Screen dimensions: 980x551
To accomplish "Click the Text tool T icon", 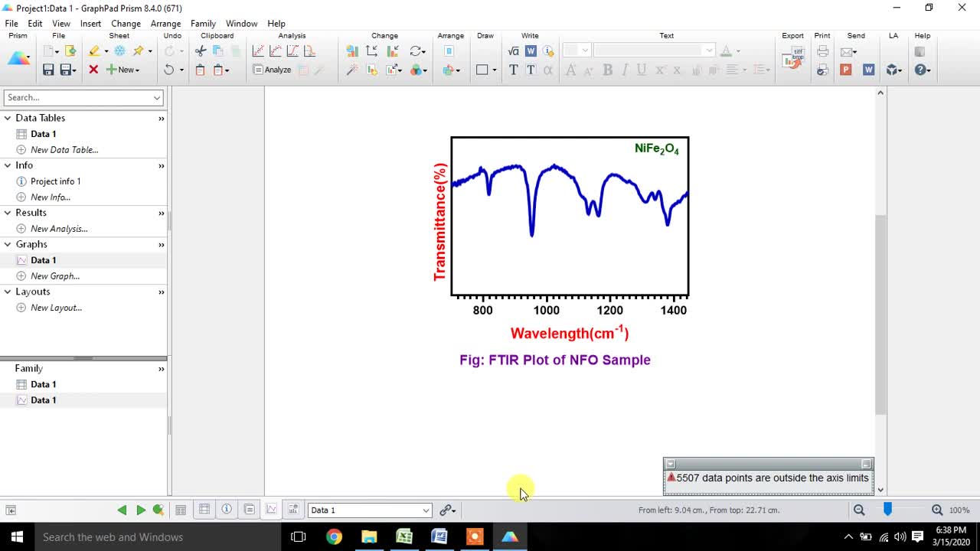I will click(513, 70).
